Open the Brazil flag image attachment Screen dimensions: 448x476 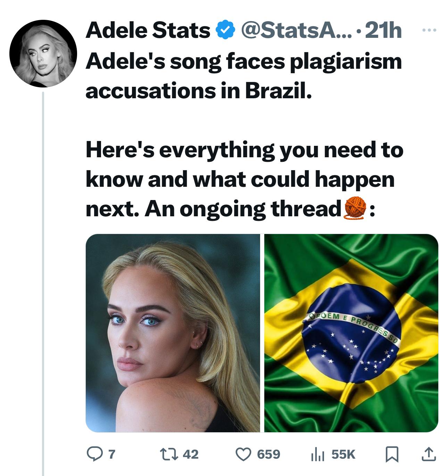[351, 333]
